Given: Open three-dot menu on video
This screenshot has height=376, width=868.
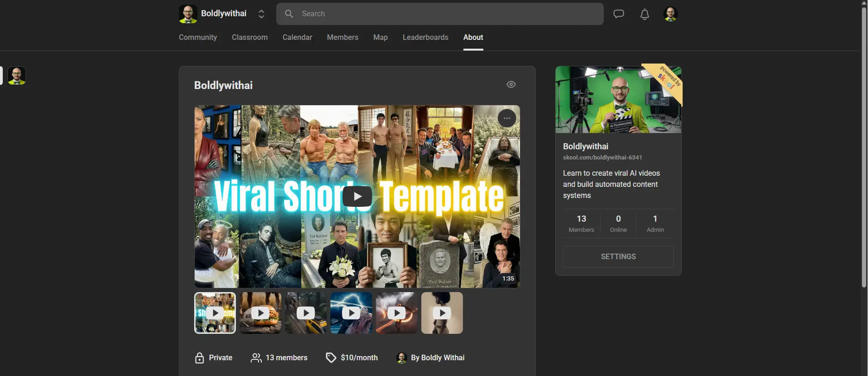Looking at the screenshot, I should tap(507, 118).
